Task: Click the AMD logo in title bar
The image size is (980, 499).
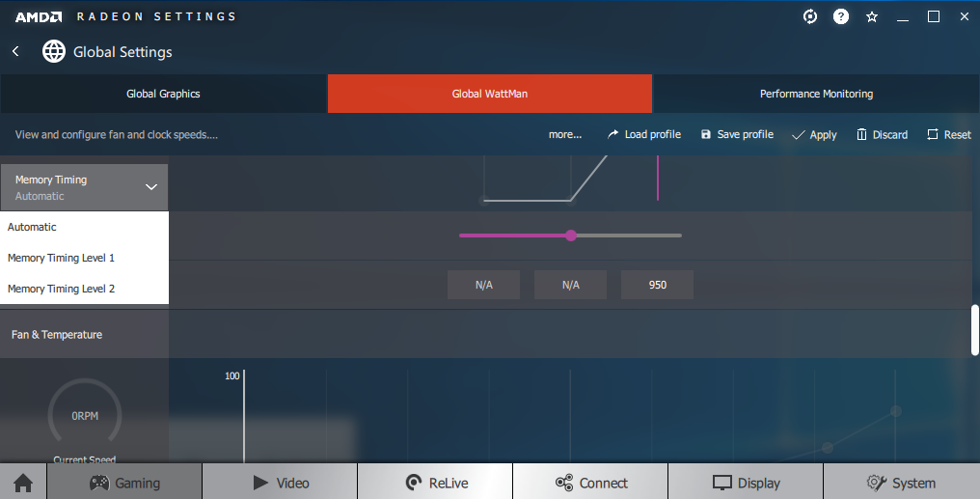Action: click(x=39, y=16)
